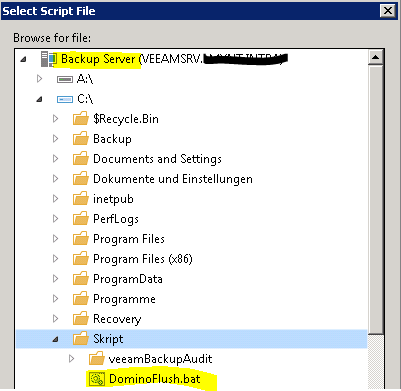Screen dimensions: 401x391
Task: Select the Documents and Settings folder
Action: [x=157, y=159]
